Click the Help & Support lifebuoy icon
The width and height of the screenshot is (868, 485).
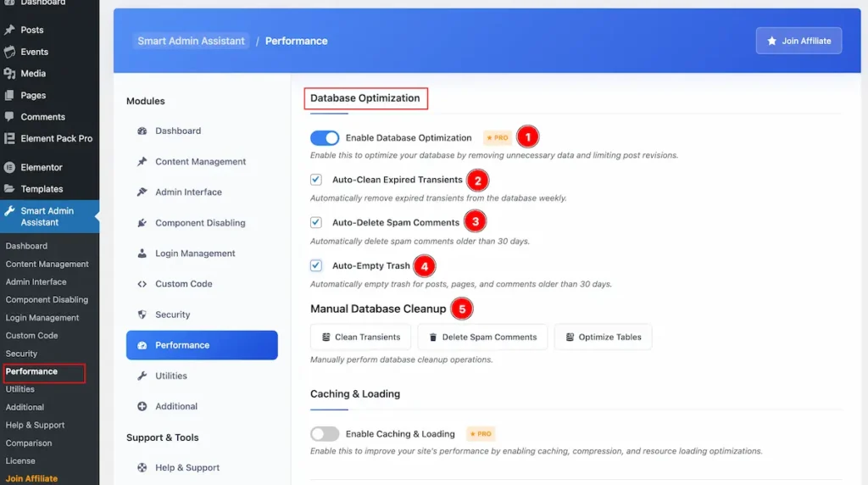point(142,468)
